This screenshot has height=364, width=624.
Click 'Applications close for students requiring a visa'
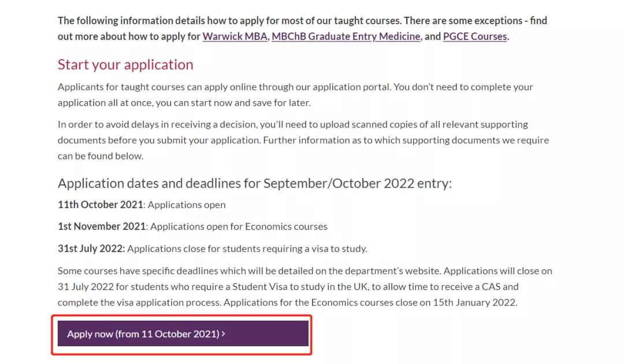[247, 248]
